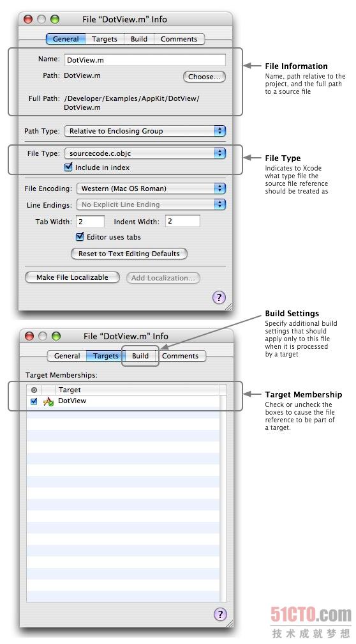Click Make File Localizable button
The image size is (356, 644).
72,278
